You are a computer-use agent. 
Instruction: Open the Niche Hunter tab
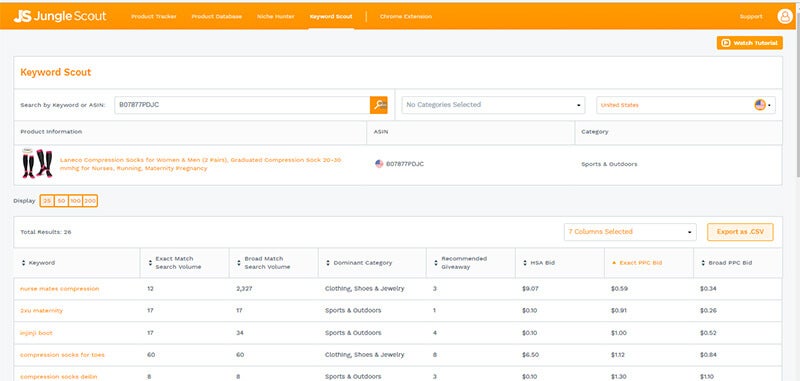[276, 16]
